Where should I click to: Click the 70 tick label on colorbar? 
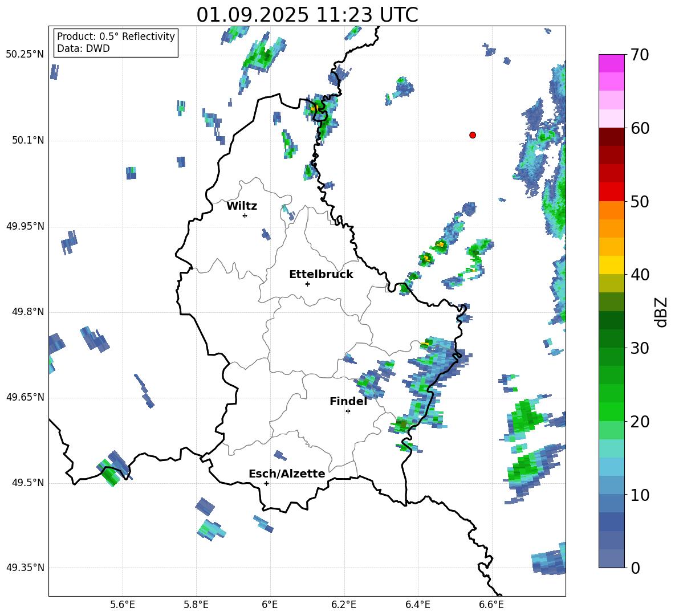point(640,55)
